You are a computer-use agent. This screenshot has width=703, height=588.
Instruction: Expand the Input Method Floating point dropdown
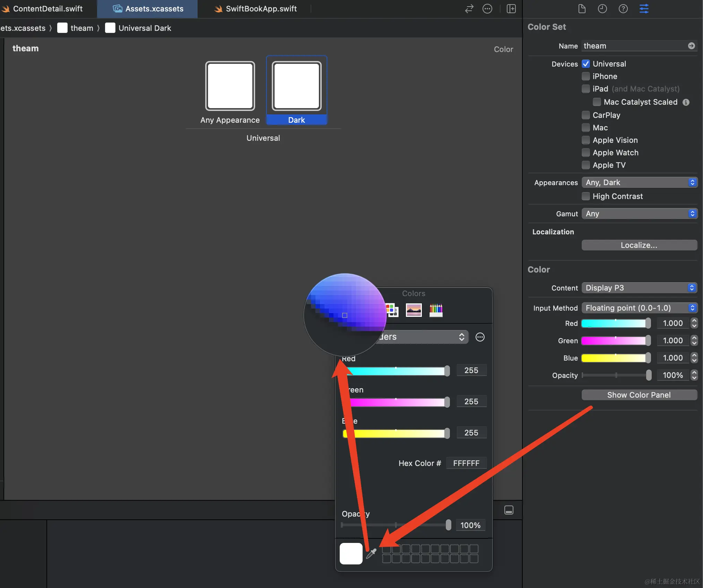pos(639,308)
